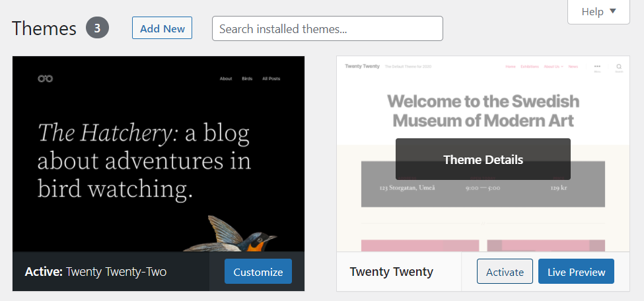Click News link in Twenty Twenty preview
Viewport: 644px width, 301px height.
(x=573, y=67)
